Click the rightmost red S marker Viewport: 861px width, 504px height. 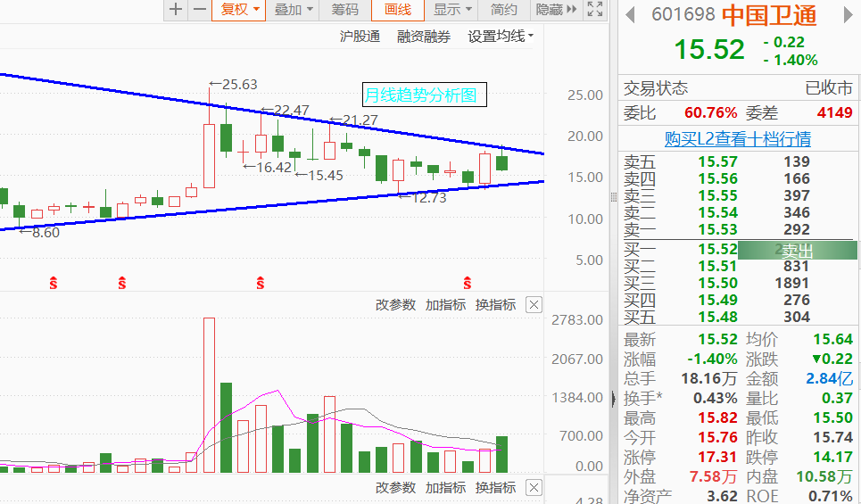coord(468,284)
